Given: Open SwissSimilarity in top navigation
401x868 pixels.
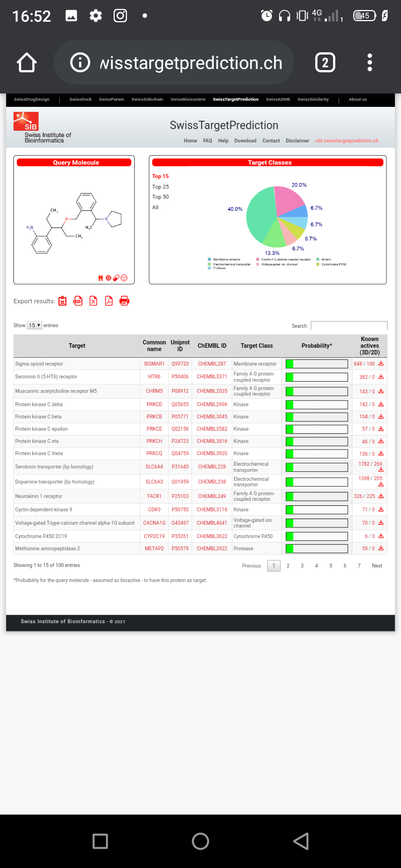Looking at the screenshot, I should pos(313,100).
